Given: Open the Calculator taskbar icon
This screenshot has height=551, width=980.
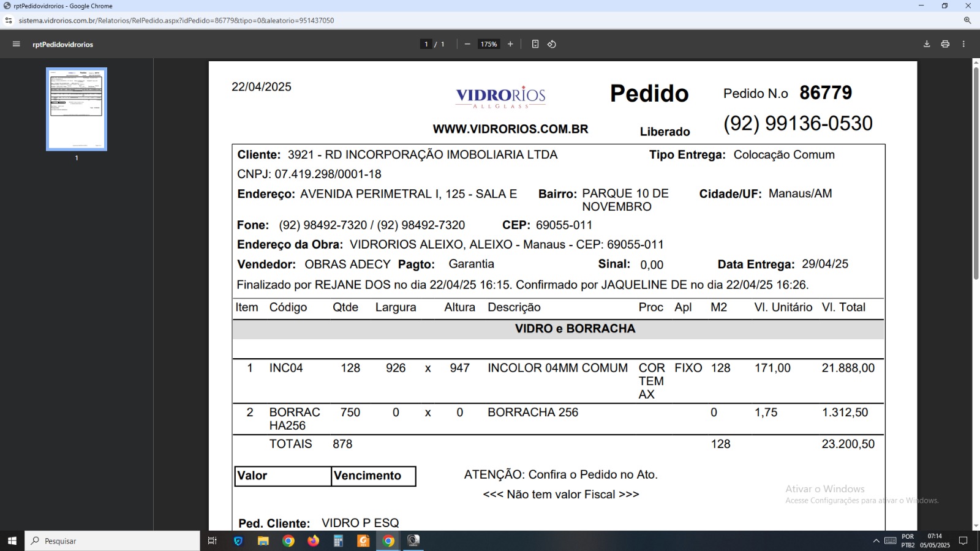Looking at the screenshot, I should coord(338,541).
